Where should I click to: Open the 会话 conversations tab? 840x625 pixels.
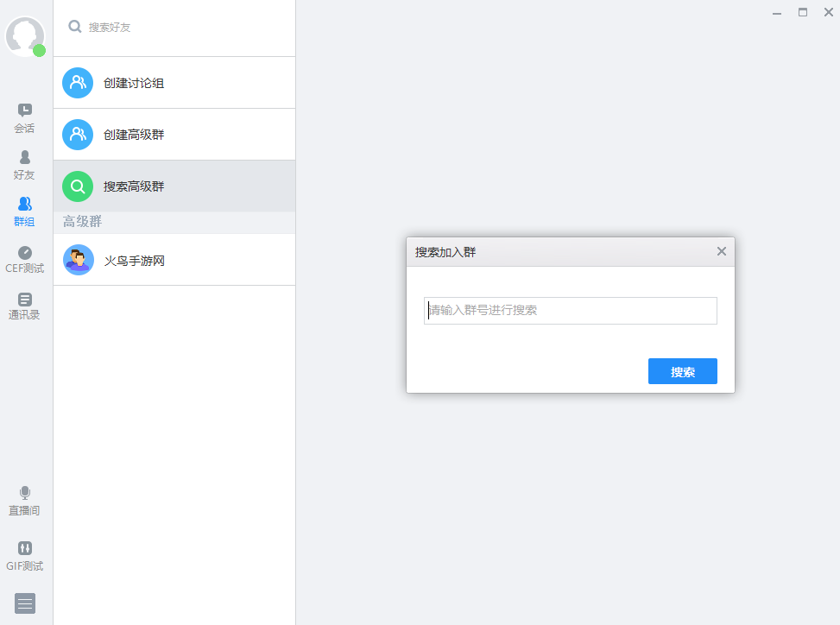25,118
